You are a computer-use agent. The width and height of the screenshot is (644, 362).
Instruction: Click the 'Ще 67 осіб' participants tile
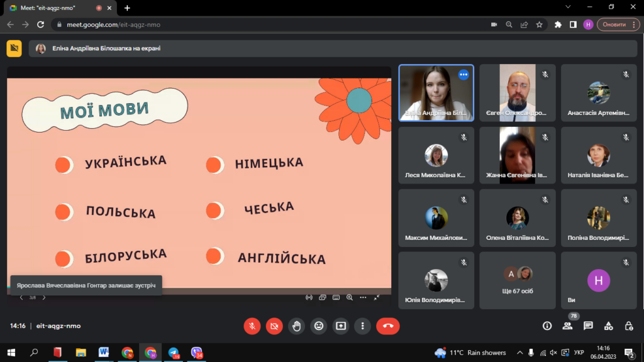coord(518,281)
